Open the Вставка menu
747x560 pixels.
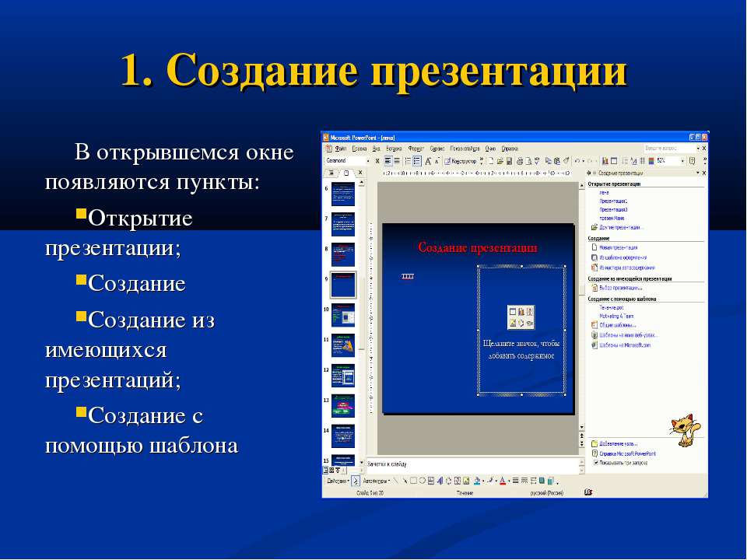point(394,149)
